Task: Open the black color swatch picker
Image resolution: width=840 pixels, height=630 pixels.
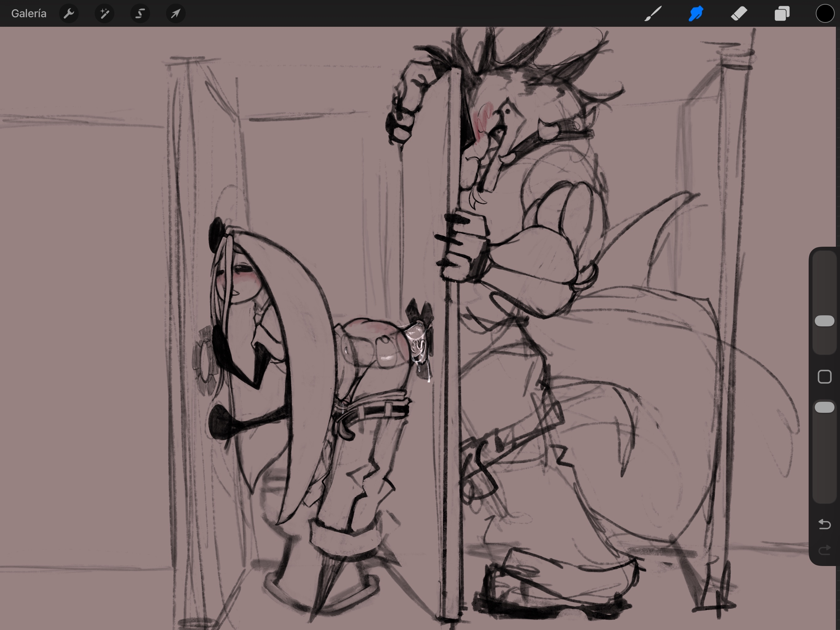Action: [825, 14]
